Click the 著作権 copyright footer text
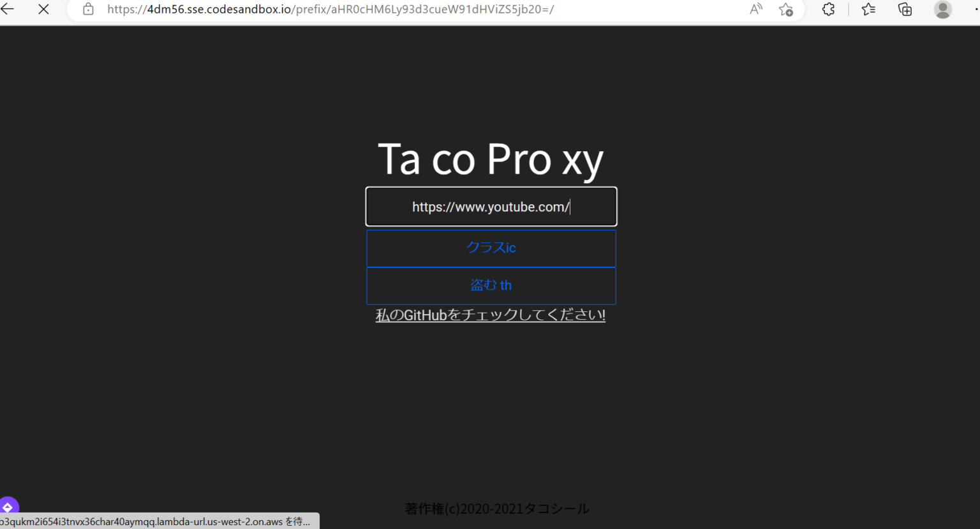This screenshot has width=980, height=529. (497, 509)
